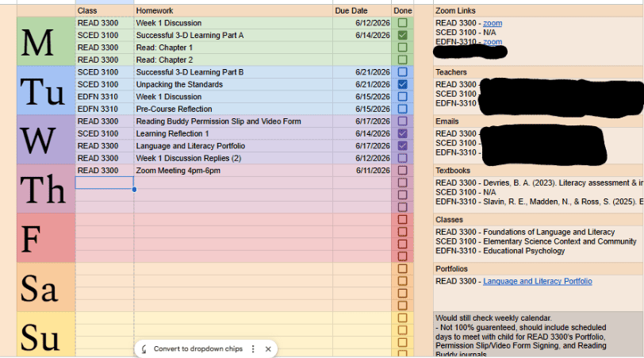Check the first empty Friday Done checkbox
Image resolution: width=644 pixels, height=358 pixels.
[x=403, y=220]
